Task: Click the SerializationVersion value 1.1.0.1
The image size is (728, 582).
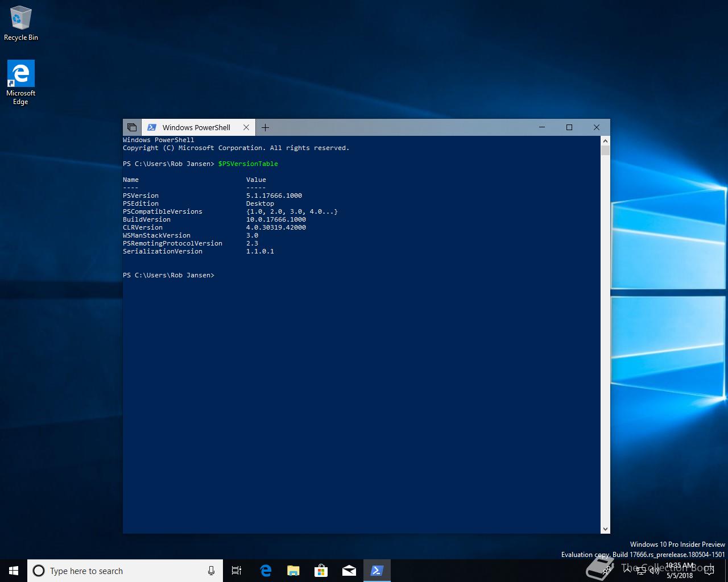Action: 260,251
